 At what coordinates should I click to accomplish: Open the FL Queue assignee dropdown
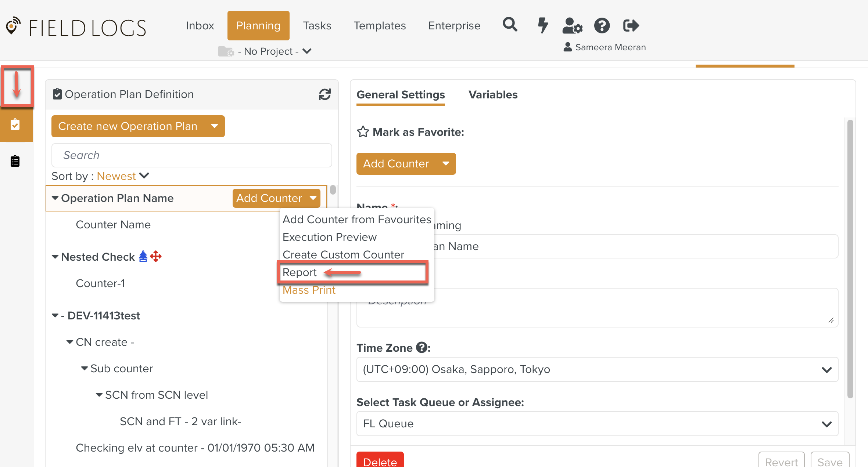(x=597, y=424)
